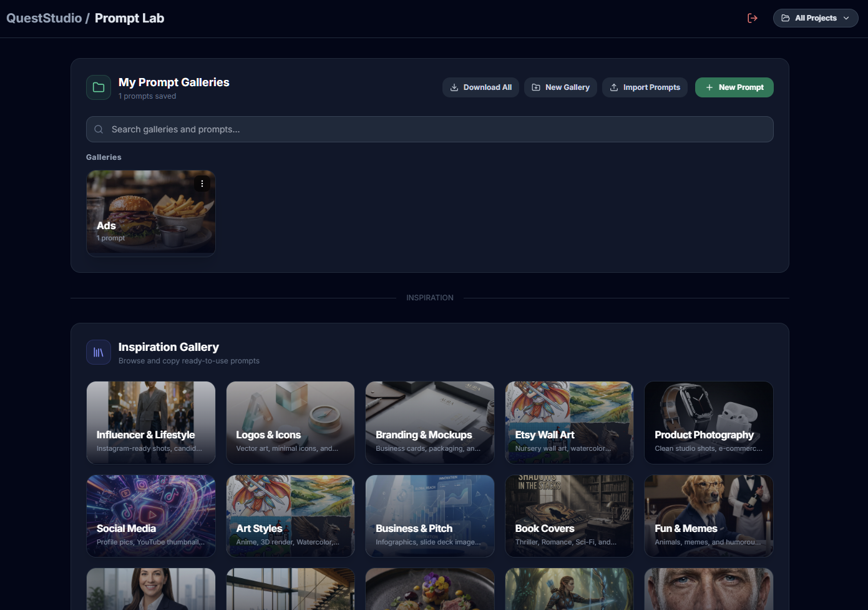Click the plus icon inside New Prompt

708,87
